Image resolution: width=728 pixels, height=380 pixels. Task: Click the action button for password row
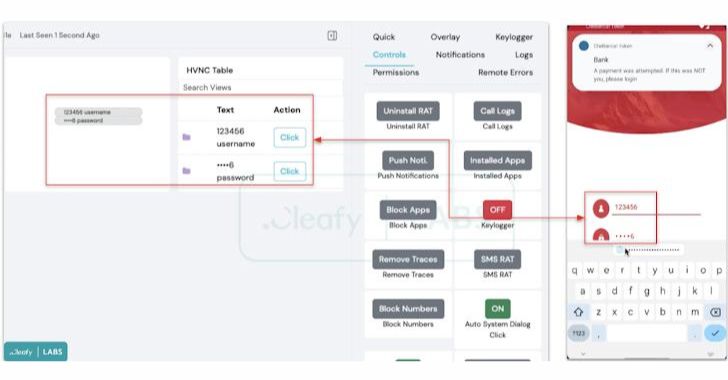click(290, 171)
